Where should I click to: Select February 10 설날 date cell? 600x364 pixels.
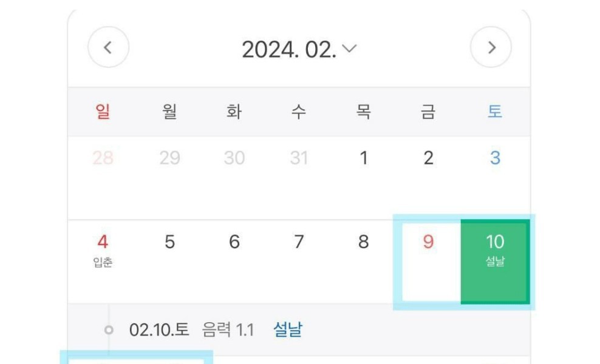pyautogui.click(x=495, y=261)
